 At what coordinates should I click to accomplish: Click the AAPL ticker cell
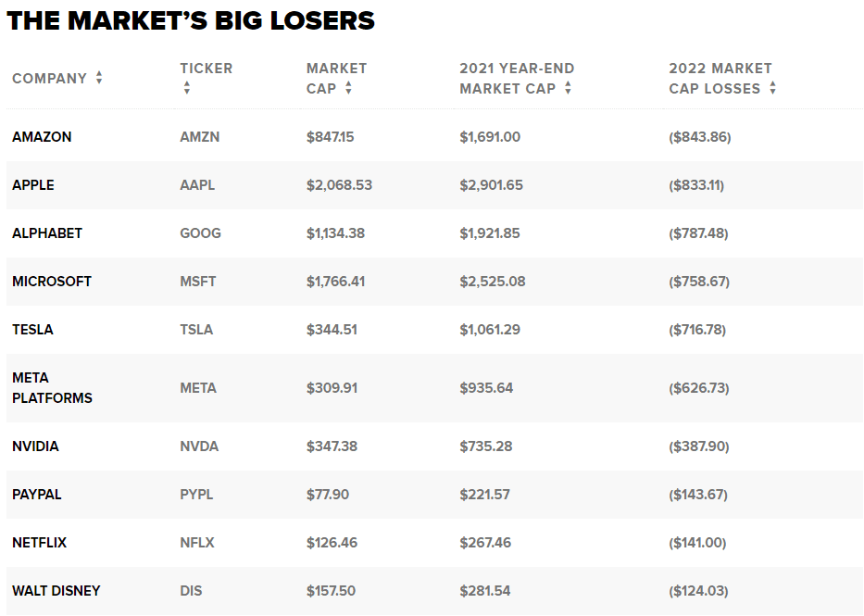coord(197,185)
